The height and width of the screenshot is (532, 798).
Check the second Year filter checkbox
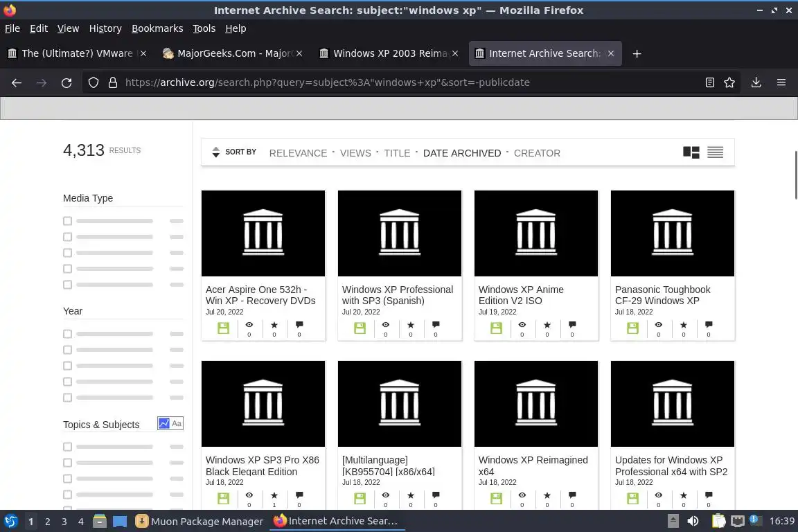[67, 350]
